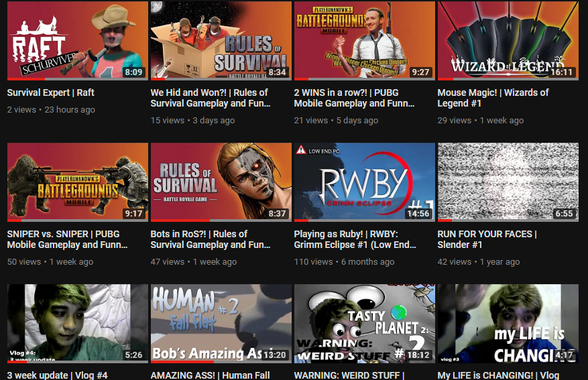Viewport: 588px width, 380px height.
Task: Open the static noise Slender video thumbnail
Action: point(508,182)
